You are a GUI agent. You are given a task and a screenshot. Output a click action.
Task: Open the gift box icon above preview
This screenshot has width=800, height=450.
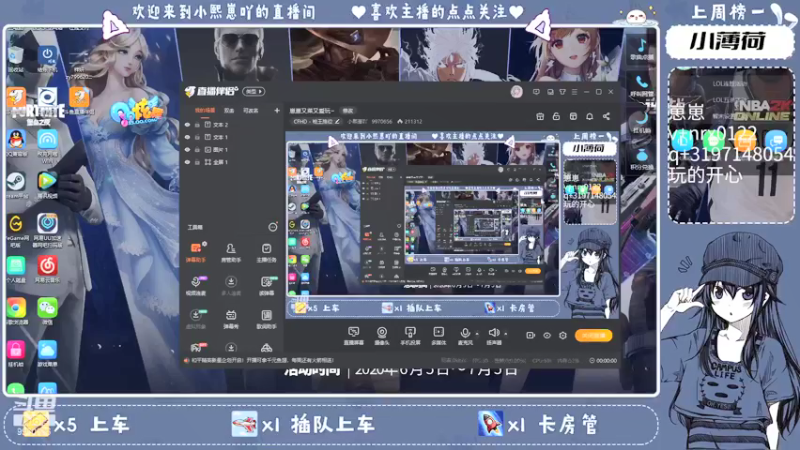pos(540,116)
